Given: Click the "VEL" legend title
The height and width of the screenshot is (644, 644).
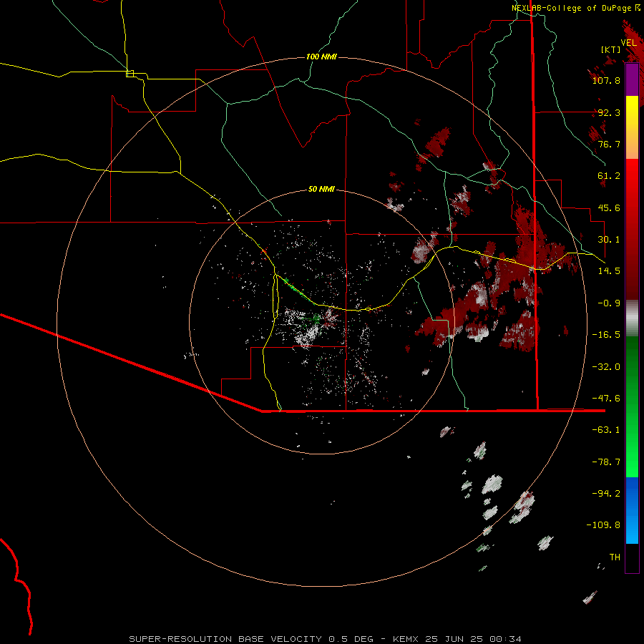Looking at the screenshot, I should click(629, 43).
